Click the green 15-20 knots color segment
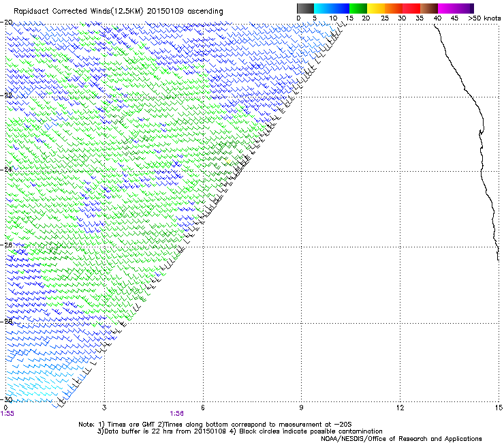Viewport: 504px width, 443px height. [358, 8]
